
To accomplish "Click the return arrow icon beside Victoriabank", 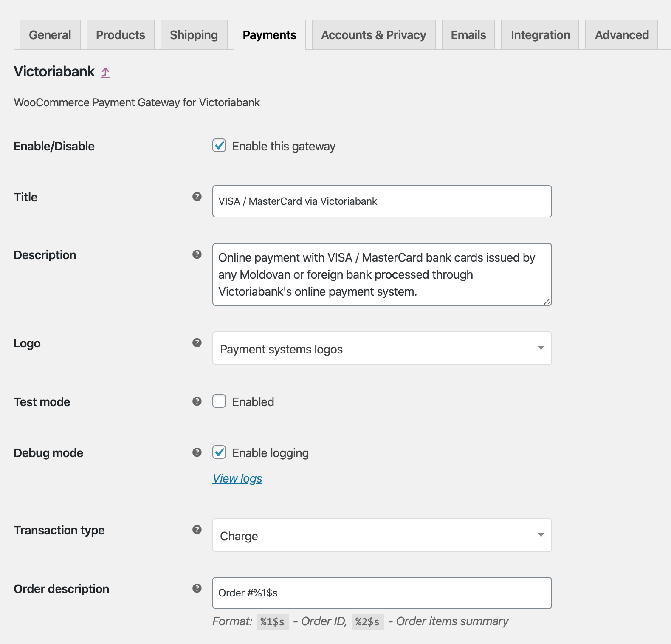I will pos(105,73).
